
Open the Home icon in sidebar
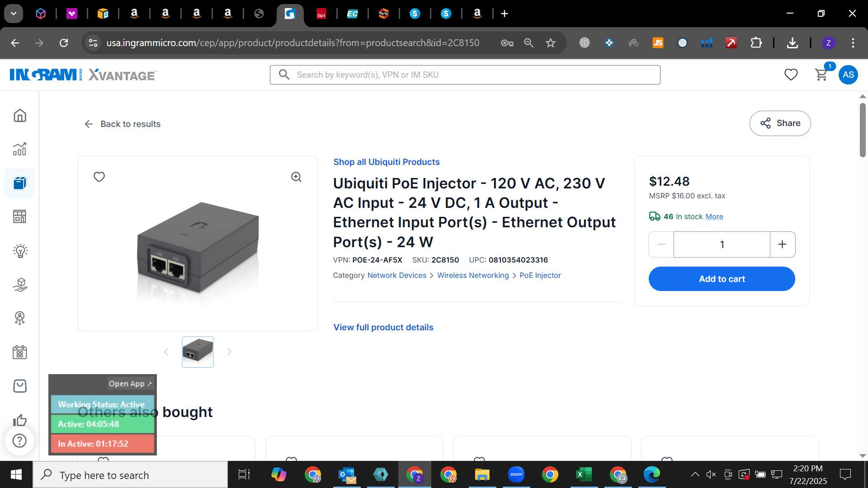(19, 116)
